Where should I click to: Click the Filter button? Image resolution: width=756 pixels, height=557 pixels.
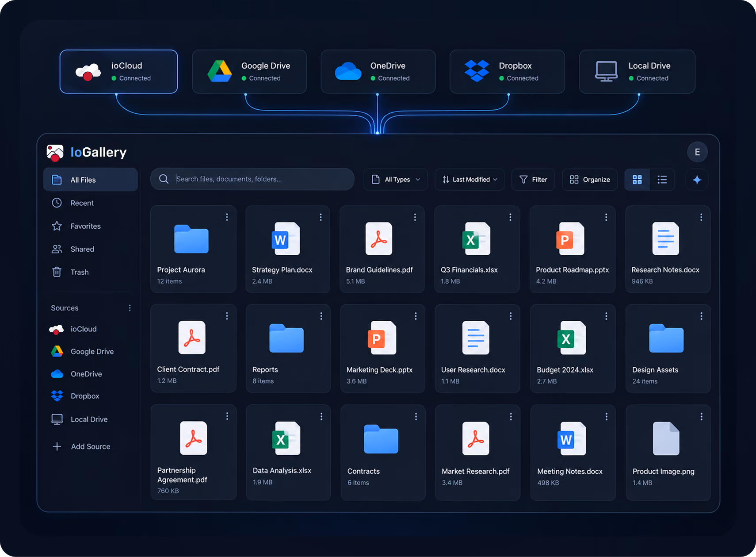click(533, 180)
